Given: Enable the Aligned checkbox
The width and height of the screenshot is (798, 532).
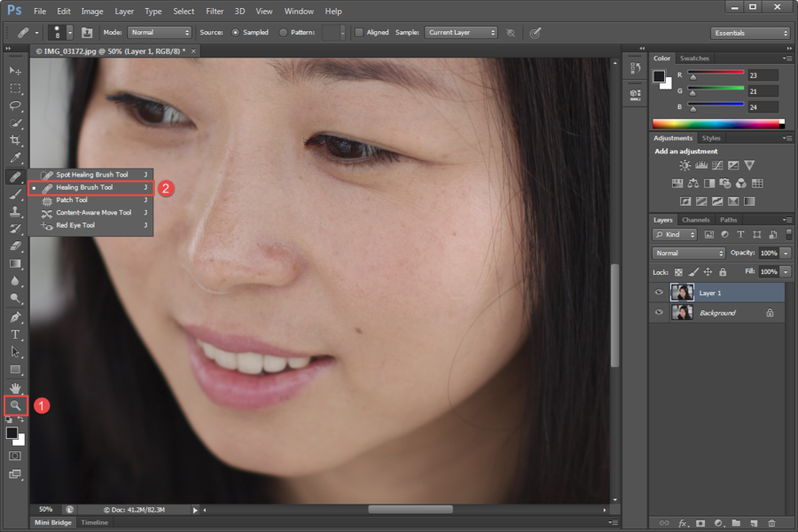Looking at the screenshot, I should [359, 33].
